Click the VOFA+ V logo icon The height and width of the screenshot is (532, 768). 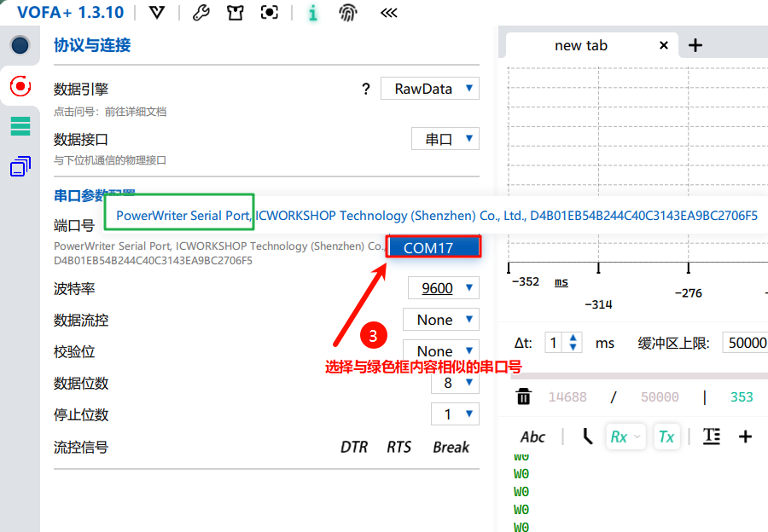pyautogui.click(x=157, y=13)
